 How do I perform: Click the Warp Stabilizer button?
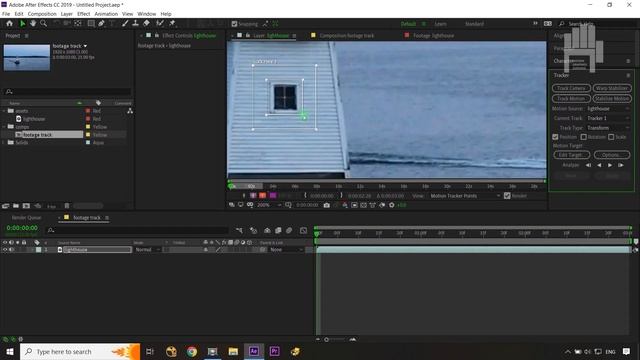[x=612, y=88]
